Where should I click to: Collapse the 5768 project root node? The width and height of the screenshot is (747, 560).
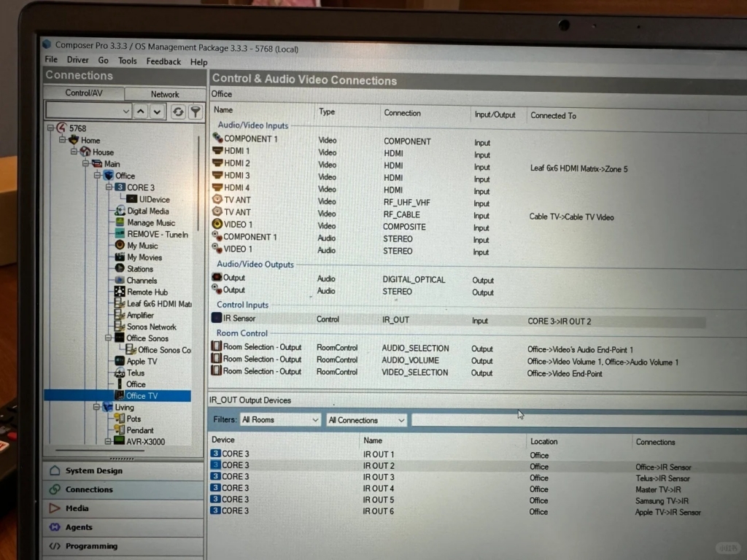[50, 128]
